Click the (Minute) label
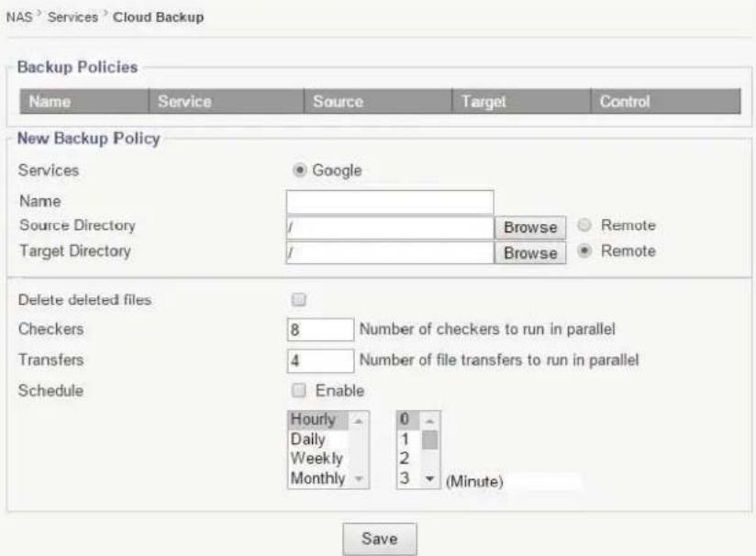 pyautogui.click(x=474, y=482)
